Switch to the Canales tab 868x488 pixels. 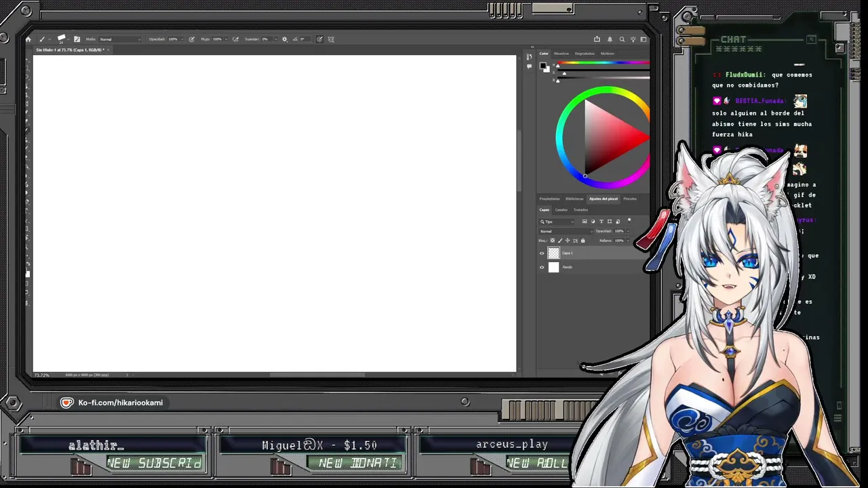coord(561,209)
